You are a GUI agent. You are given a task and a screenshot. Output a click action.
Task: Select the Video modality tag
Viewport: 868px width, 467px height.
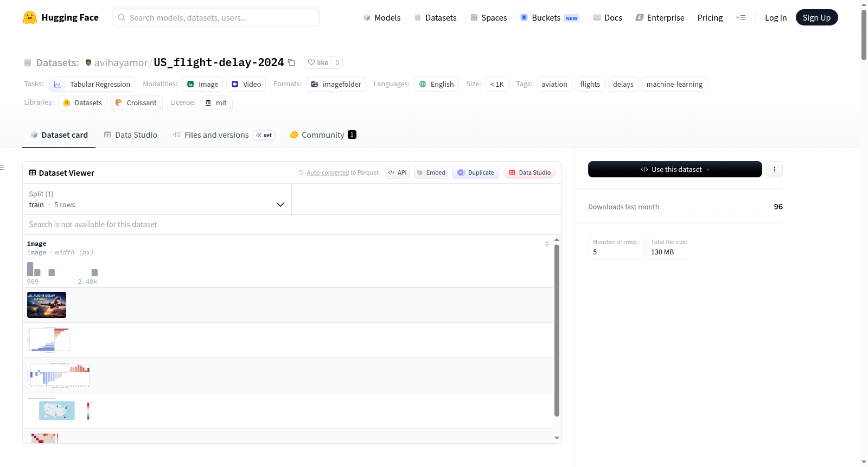tap(246, 84)
